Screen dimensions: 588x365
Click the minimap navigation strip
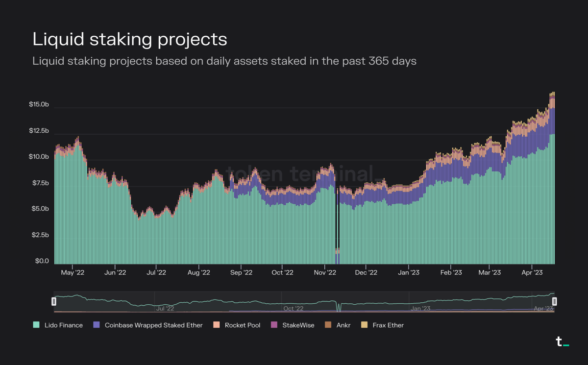pos(304,301)
